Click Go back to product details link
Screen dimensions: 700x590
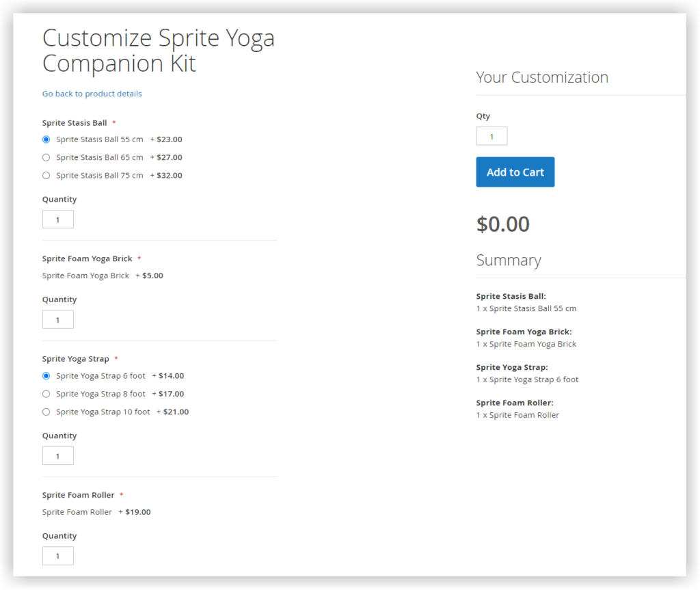92,94
